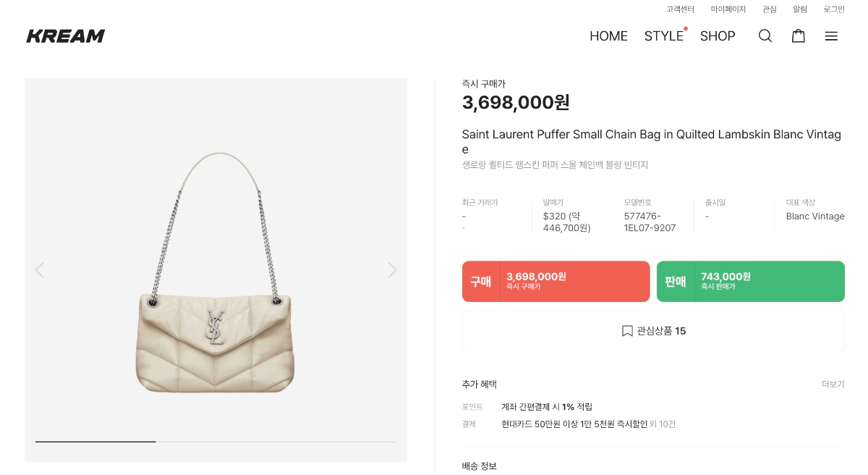The image size is (868, 475).
Task: Click the green 판매 sell button
Action: [x=750, y=281]
